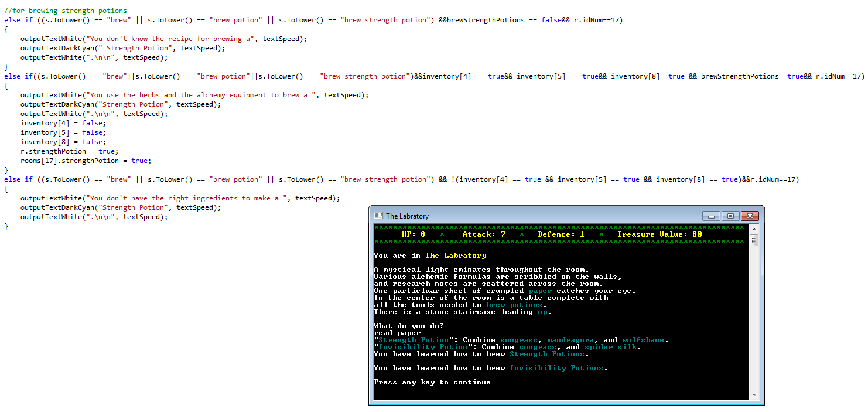Maximize The Labratory console window
The image size is (868, 412).
tap(730, 216)
